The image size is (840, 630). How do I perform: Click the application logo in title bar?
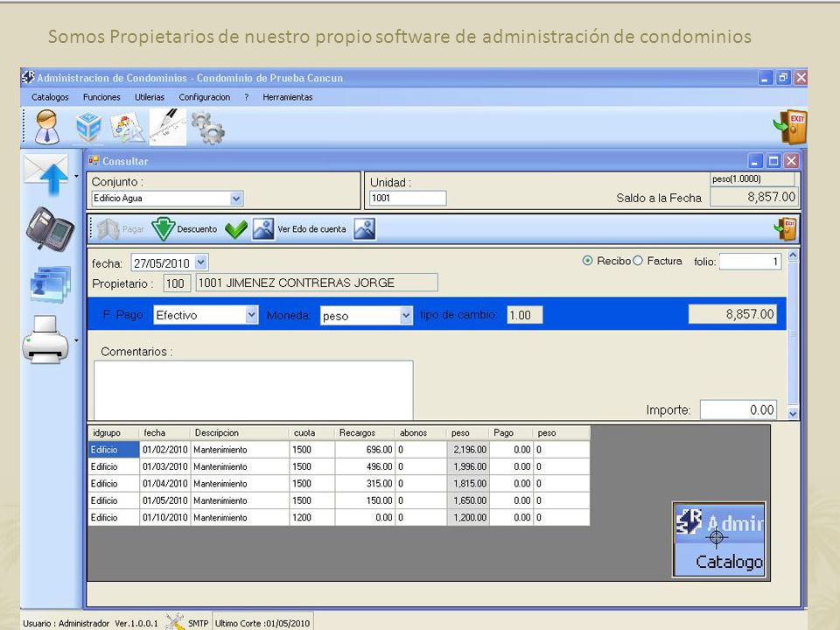pos(28,78)
